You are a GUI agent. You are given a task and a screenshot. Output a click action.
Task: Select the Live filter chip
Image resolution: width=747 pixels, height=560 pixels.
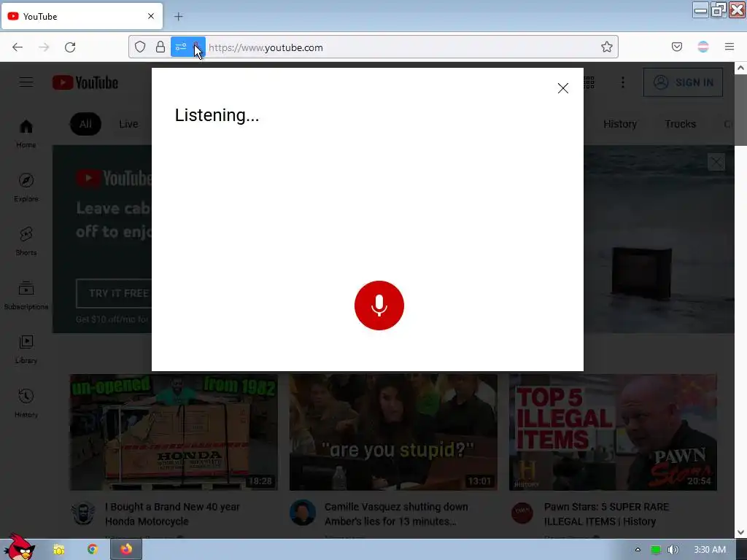point(128,124)
